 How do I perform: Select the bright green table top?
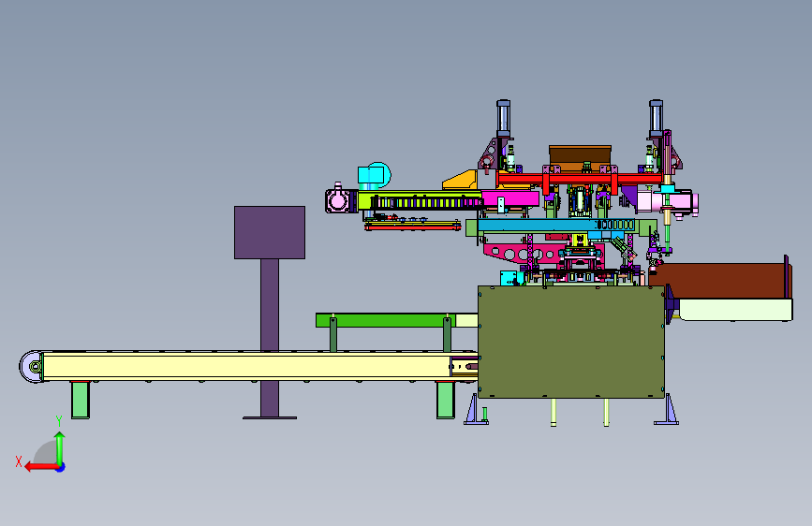386,320
